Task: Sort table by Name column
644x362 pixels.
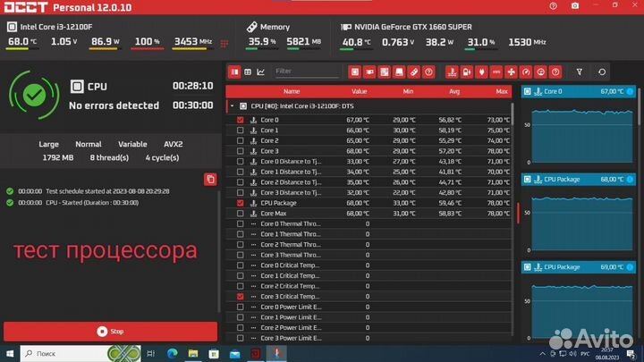Action: tap(292, 91)
